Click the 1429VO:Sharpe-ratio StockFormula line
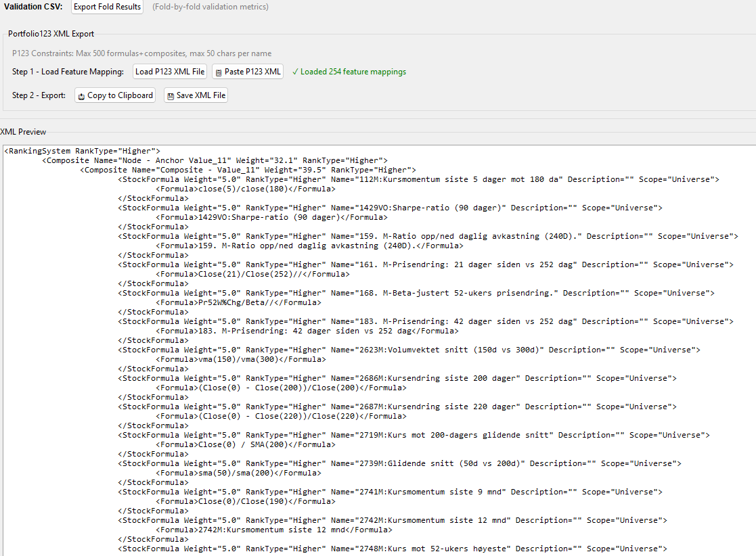The width and height of the screenshot is (756, 556). 390,208
